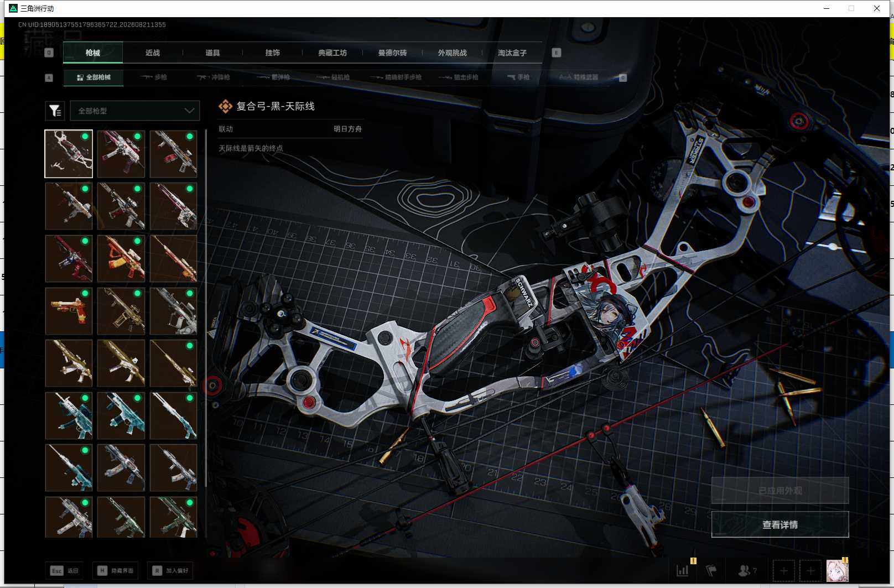Image resolution: width=894 pixels, height=588 pixels.
Task: Select skin thumbnail in seventh row, middle column
Action: click(121, 467)
